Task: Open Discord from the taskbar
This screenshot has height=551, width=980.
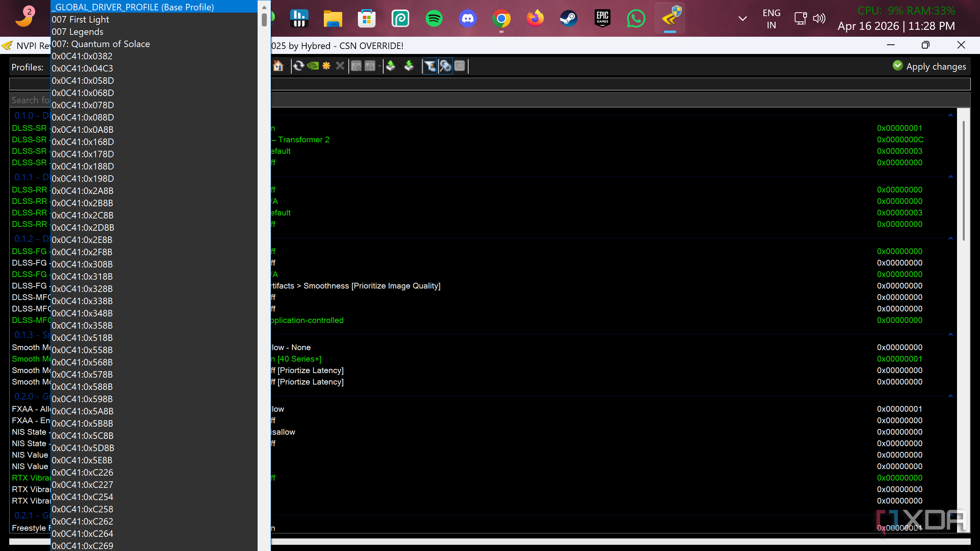Action: pyautogui.click(x=467, y=18)
